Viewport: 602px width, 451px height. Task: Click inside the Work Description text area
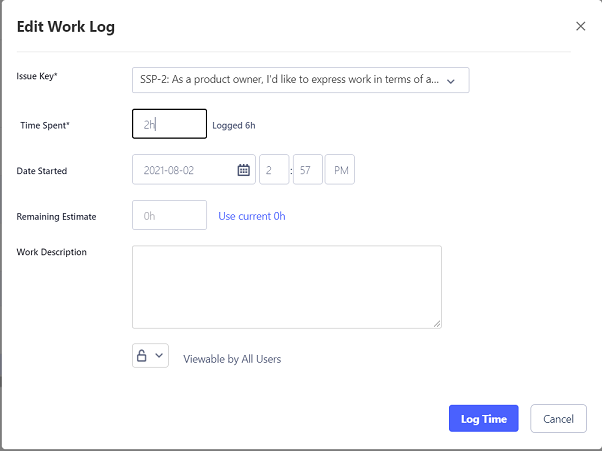tap(286, 286)
